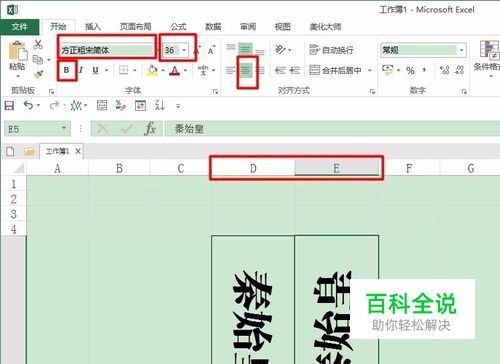Click the new blank document icon
Image resolution: width=500 pixels, height=364 pixels.
(x=10, y=152)
